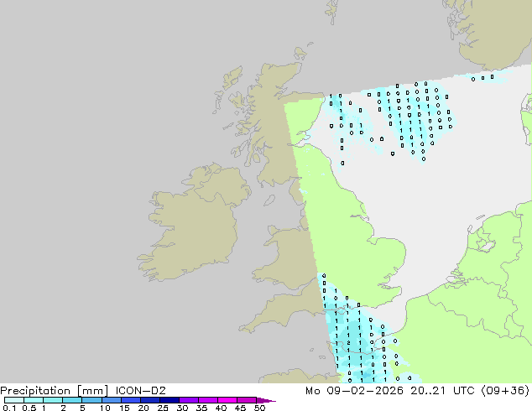Screen dimensions: 532x411
Task: Click the '45' legend value label
Action: [x=240, y=408]
